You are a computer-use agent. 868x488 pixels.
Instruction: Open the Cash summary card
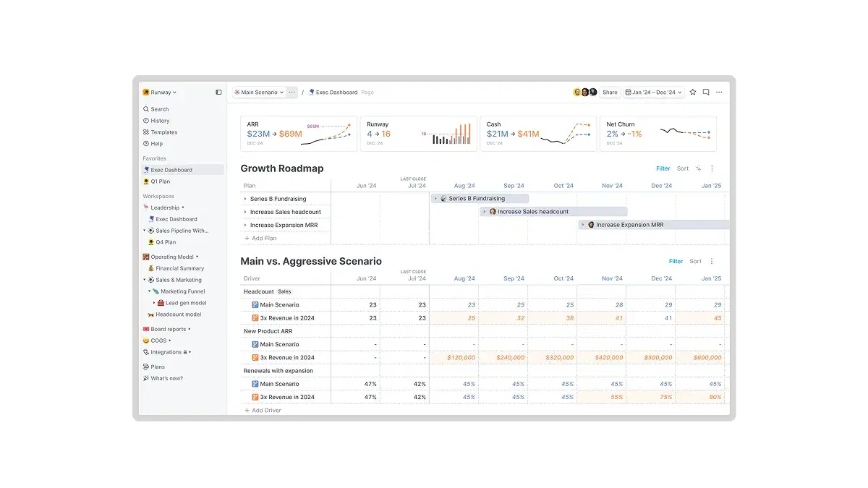539,134
